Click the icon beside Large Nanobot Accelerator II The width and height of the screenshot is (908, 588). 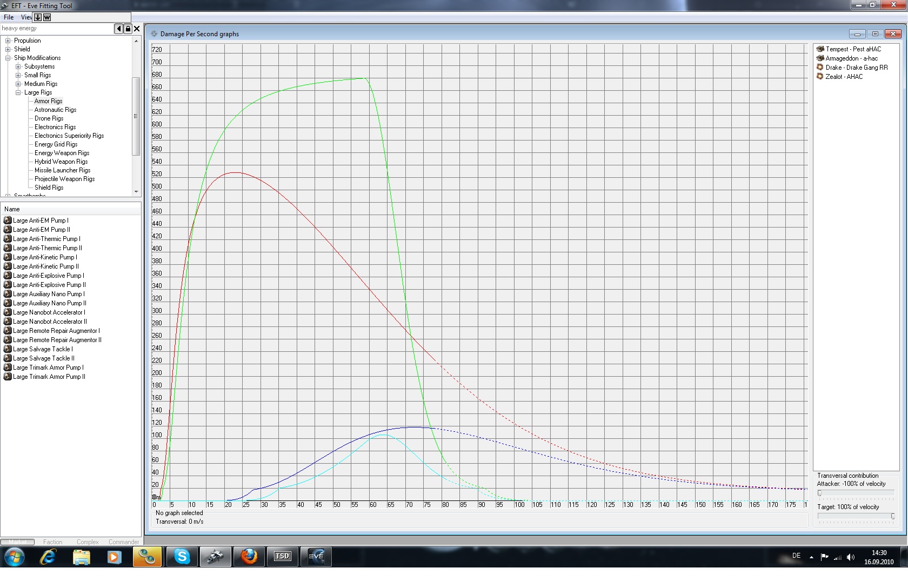(x=8, y=322)
